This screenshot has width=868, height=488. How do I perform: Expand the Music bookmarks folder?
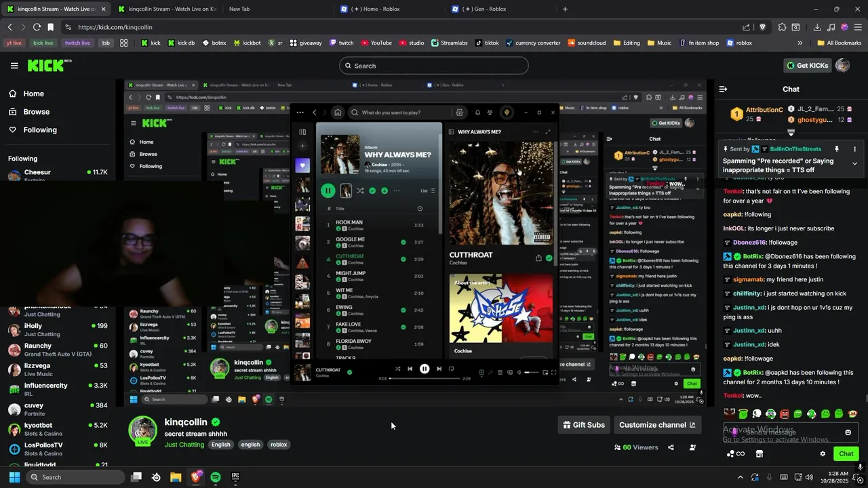coord(660,43)
